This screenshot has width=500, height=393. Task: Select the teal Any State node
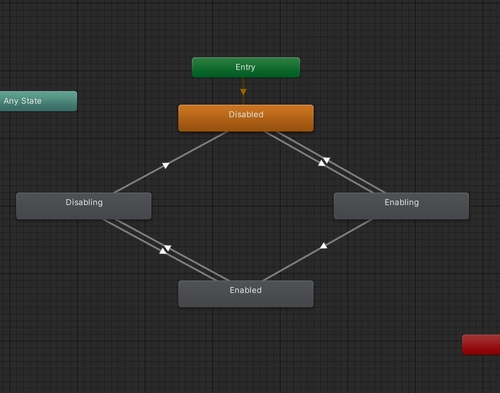38,101
